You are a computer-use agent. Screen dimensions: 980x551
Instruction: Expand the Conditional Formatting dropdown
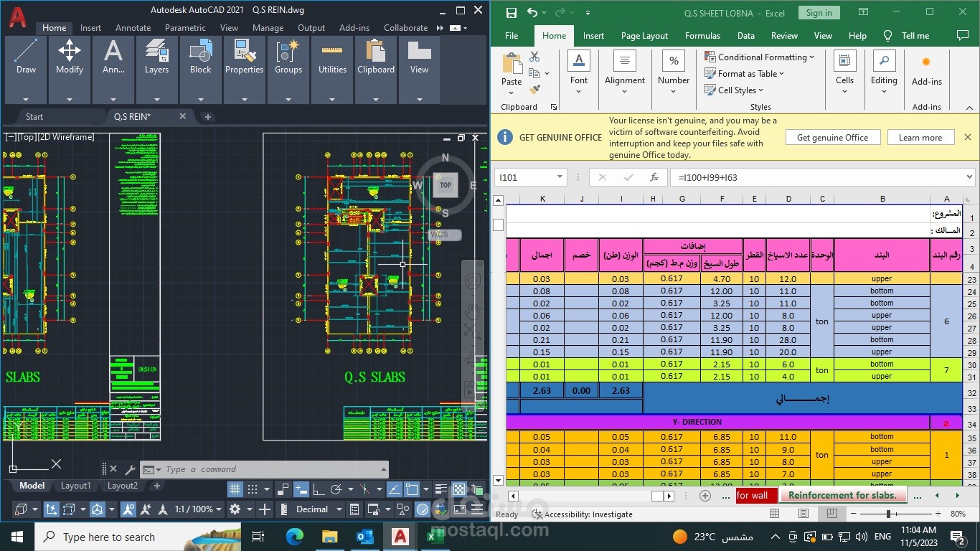point(760,57)
